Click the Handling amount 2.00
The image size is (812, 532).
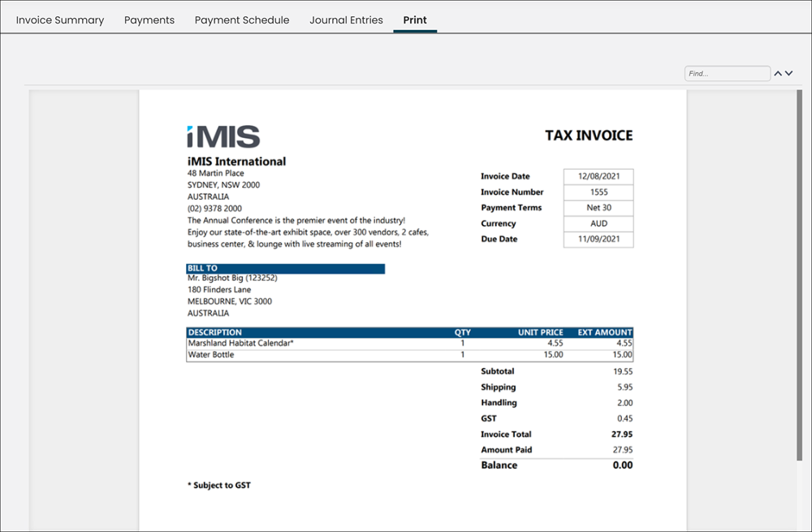[625, 403]
